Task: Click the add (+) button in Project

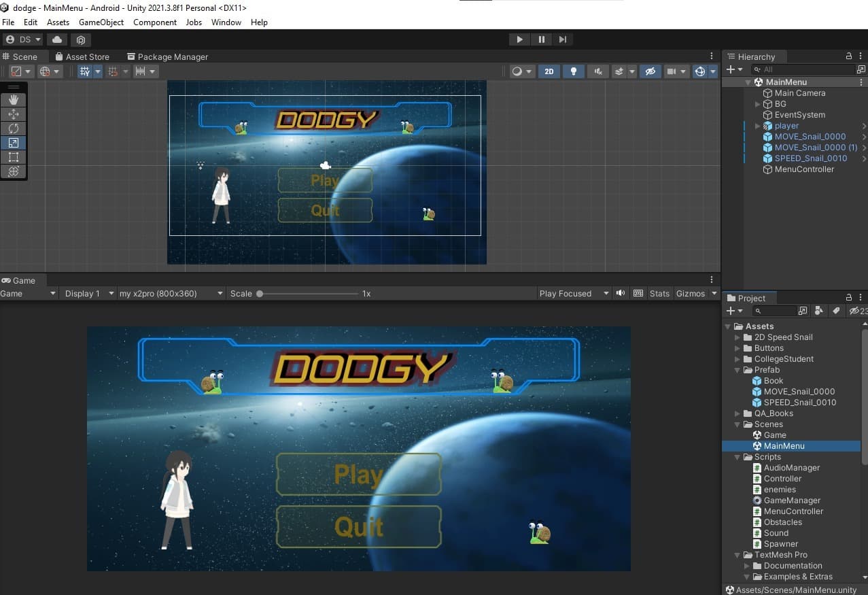Action: [734, 311]
